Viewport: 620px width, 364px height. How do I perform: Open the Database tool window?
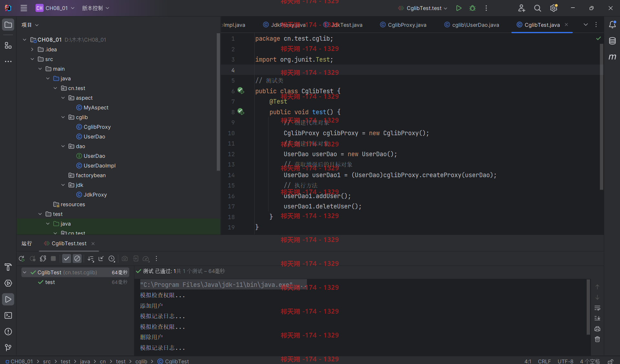[612, 41]
